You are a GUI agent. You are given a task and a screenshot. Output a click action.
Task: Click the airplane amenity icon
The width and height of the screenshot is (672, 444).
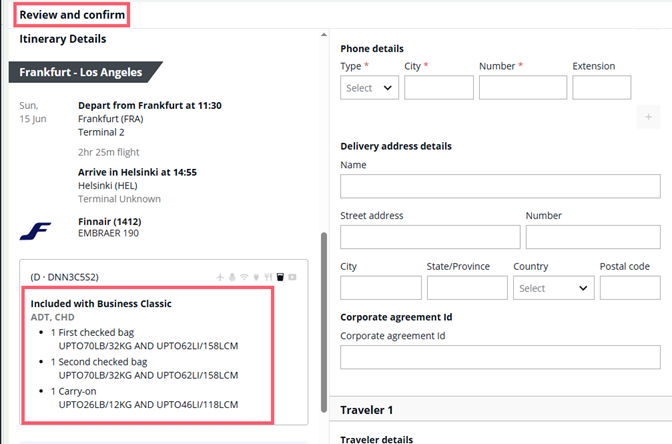(x=221, y=276)
